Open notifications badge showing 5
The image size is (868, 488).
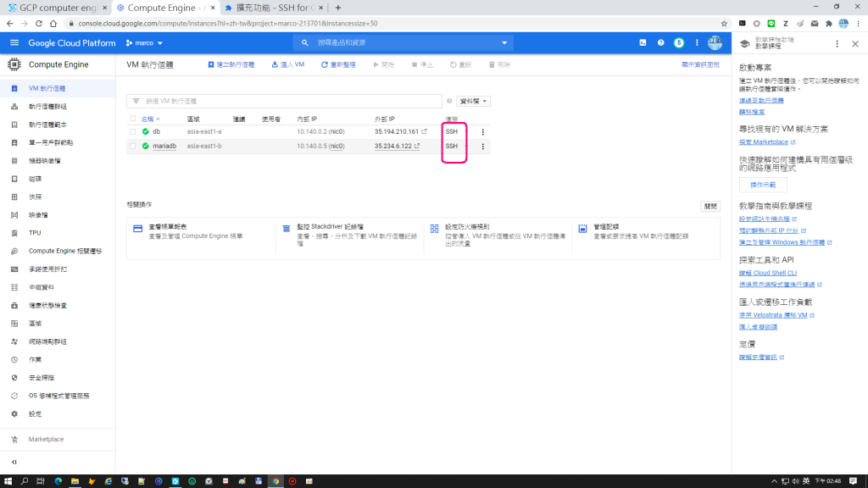(679, 42)
